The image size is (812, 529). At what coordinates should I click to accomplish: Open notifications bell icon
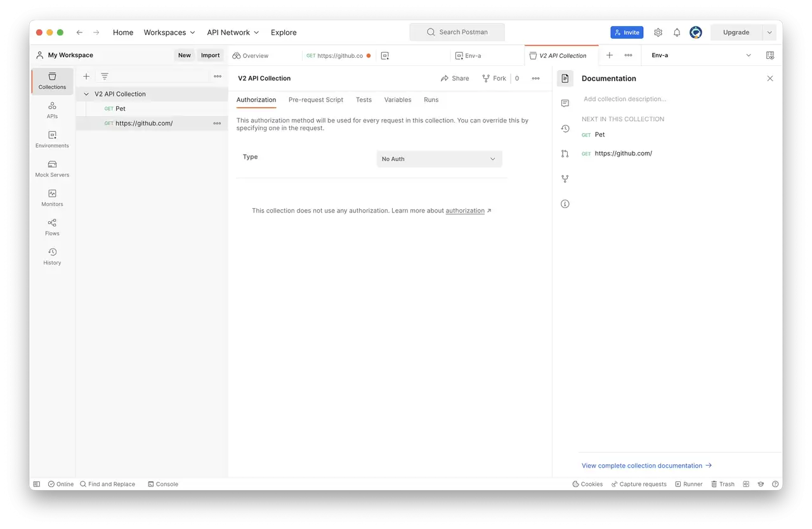(677, 32)
